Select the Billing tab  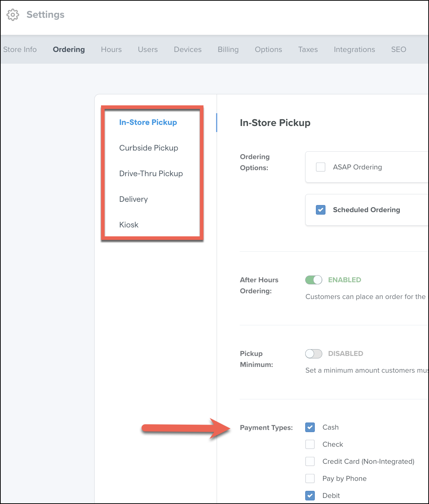coord(228,49)
